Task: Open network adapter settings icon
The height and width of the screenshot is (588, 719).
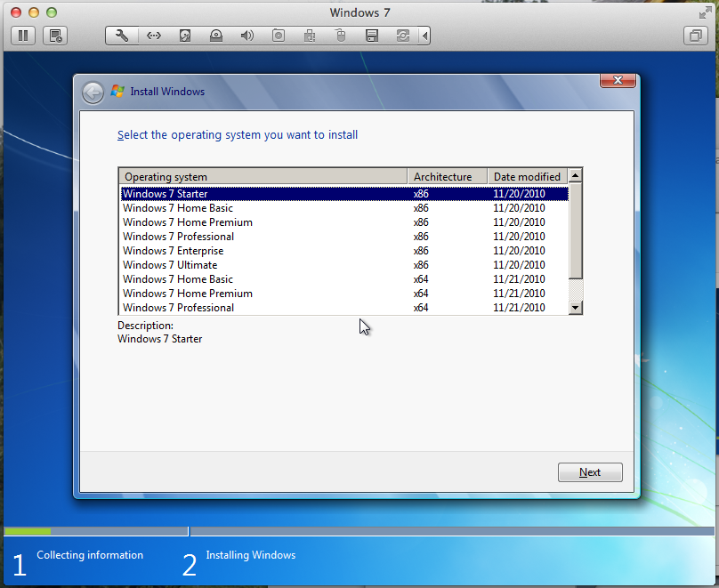Action: tap(154, 36)
